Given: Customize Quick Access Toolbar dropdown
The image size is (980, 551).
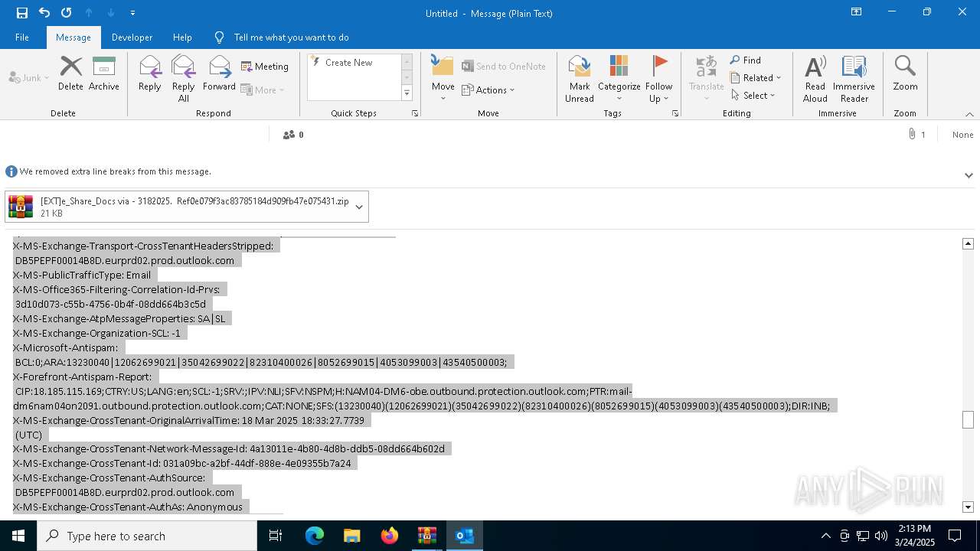Looking at the screenshot, I should (132, 13).
